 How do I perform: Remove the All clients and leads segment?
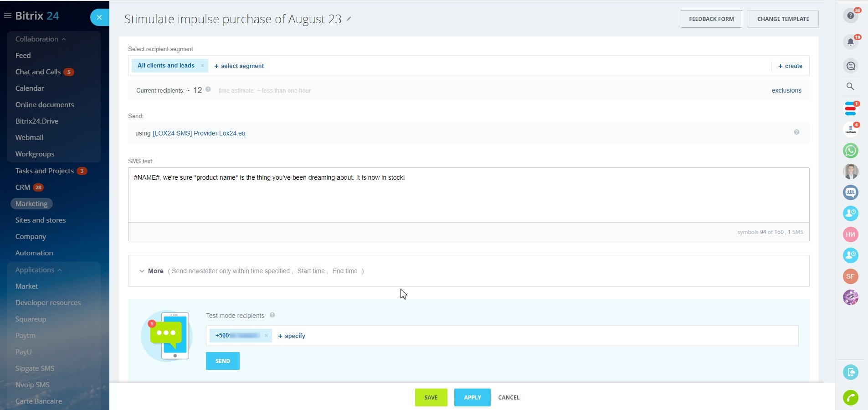203,66
